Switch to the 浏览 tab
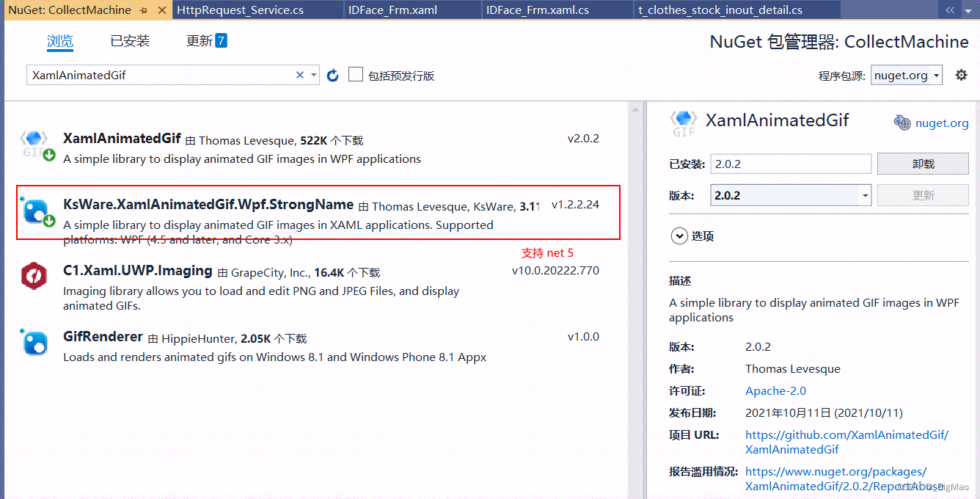980x499 pixels. pos(60,41)
